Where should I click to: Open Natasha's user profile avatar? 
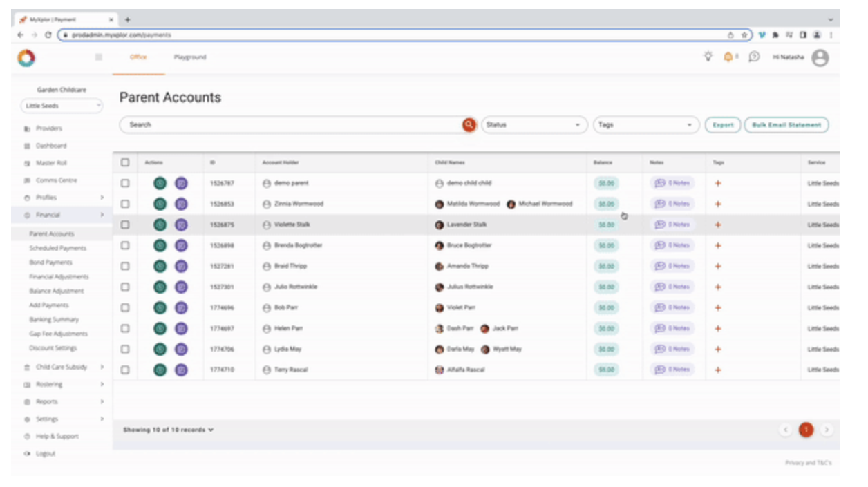[820, 58]
